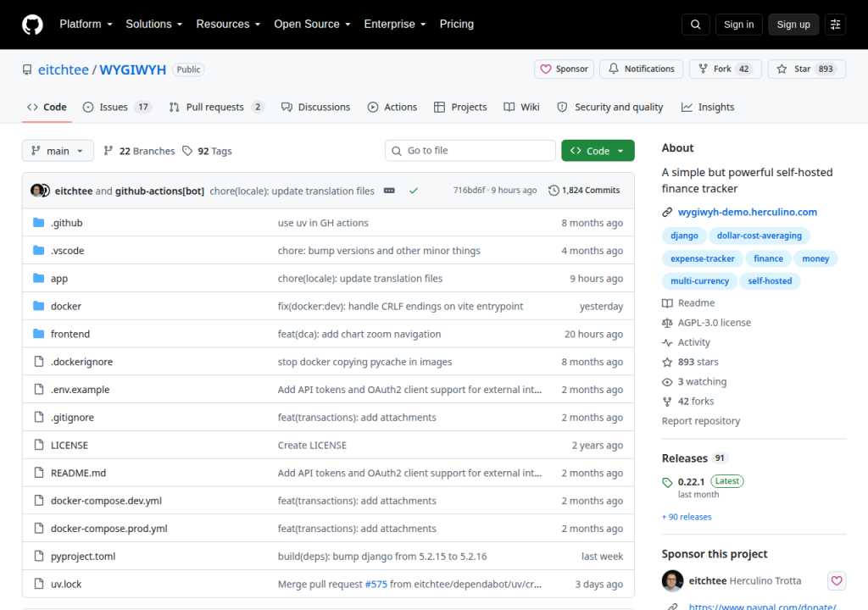868x610 pixels.
Task: Open the AGPL-3.0 license link
Action: click(715, 323)
